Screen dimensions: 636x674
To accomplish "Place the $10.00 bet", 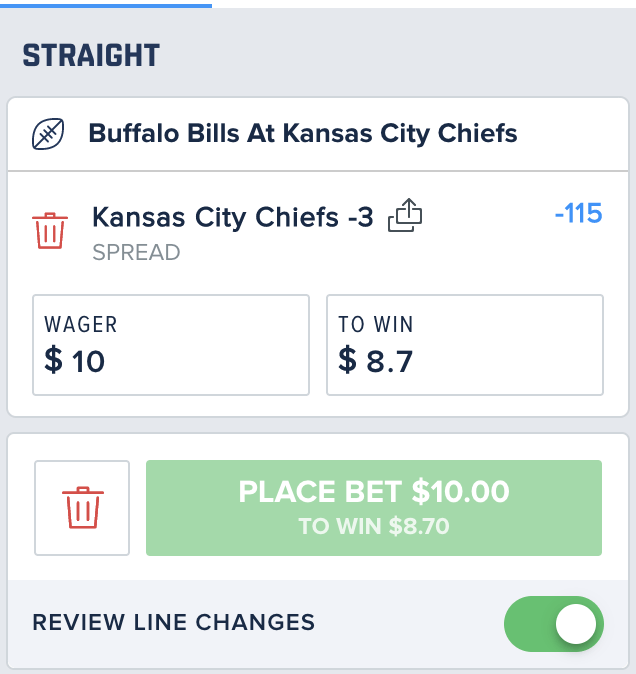I will (374, 508).
